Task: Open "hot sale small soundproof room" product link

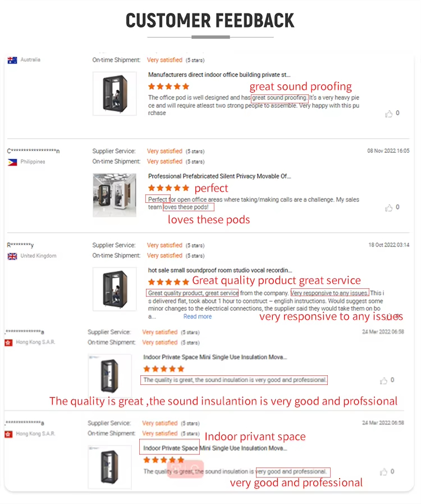Action: click(x=219, y=270)
